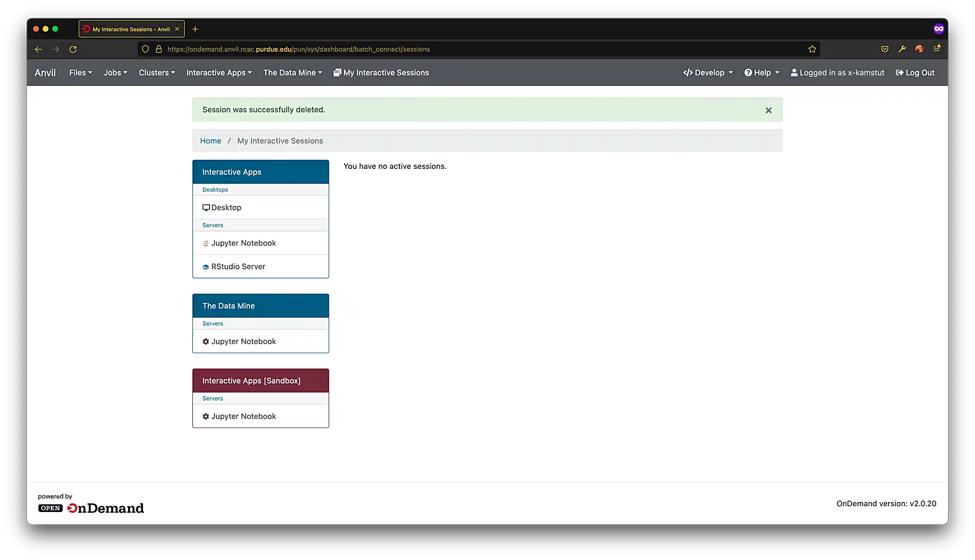975x560 pixels.
Task: Click the gear icon next to Data Mine Jupyter Notebook
Action: click(205, 341)
